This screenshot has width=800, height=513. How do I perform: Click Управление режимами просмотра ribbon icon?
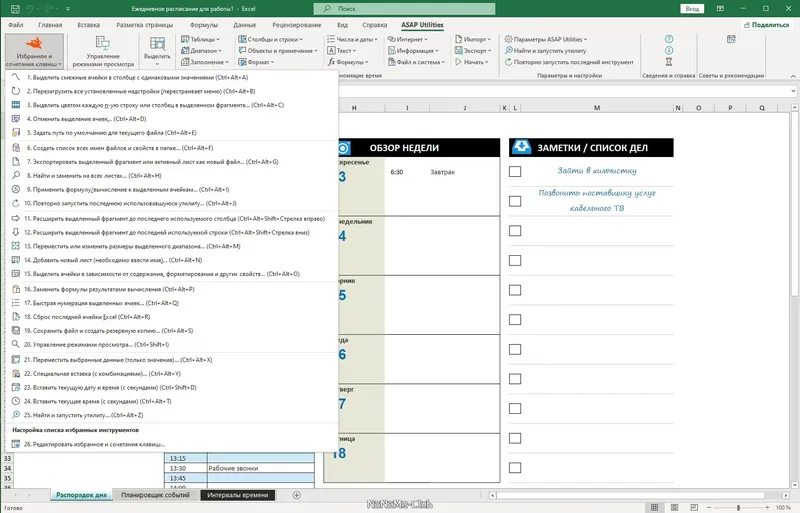(103, 52)
